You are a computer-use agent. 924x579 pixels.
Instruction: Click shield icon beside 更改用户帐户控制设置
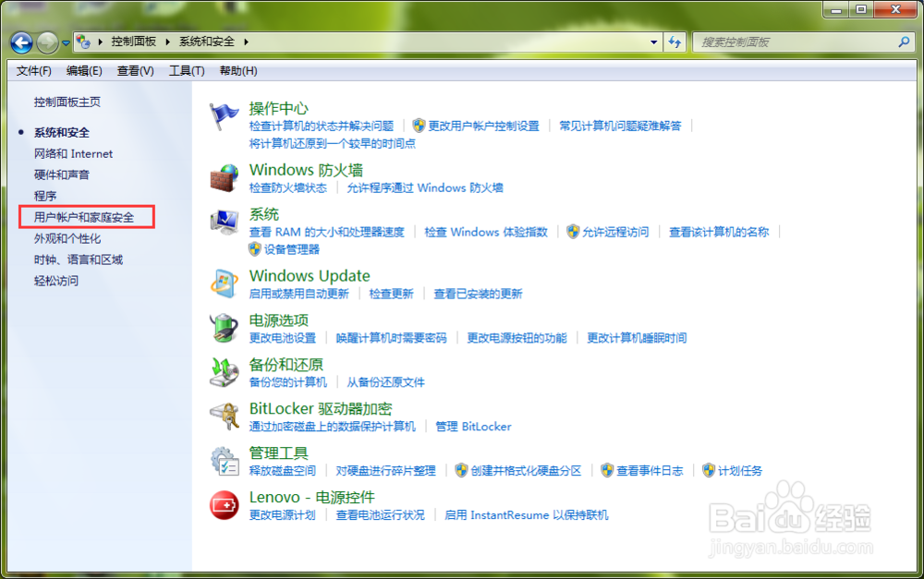[x=419, y=126]
